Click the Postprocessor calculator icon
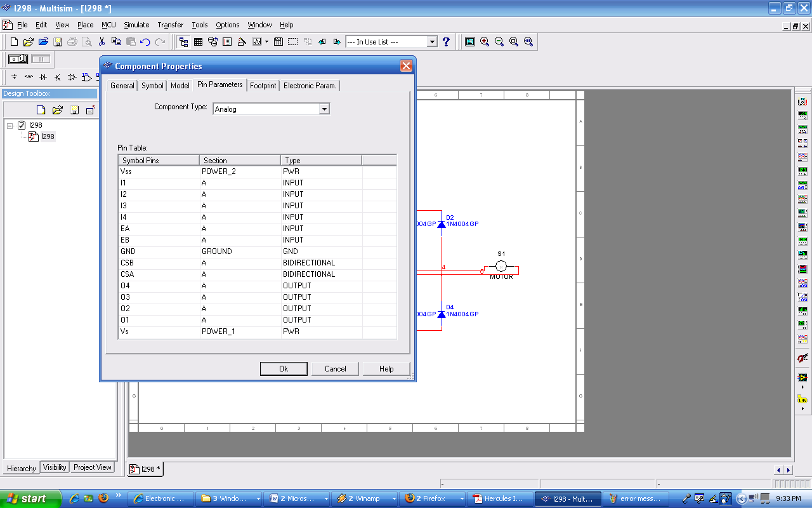This screenshot has height=508, width=812. (x=278, y=42)
